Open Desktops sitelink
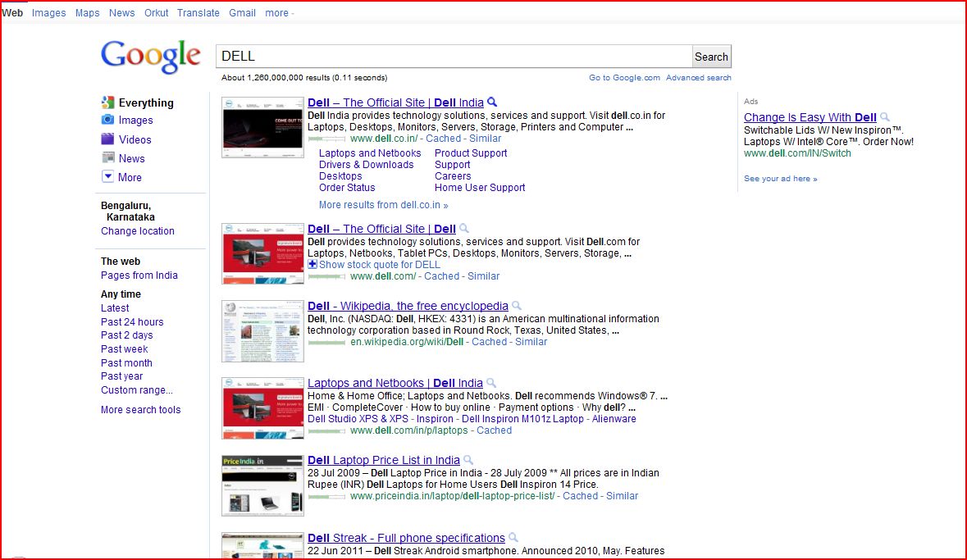 [x=340, y=175]
